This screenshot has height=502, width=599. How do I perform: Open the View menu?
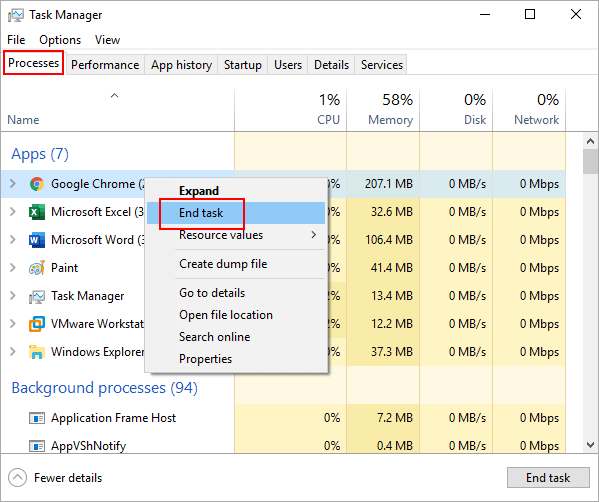click(107, 40)
